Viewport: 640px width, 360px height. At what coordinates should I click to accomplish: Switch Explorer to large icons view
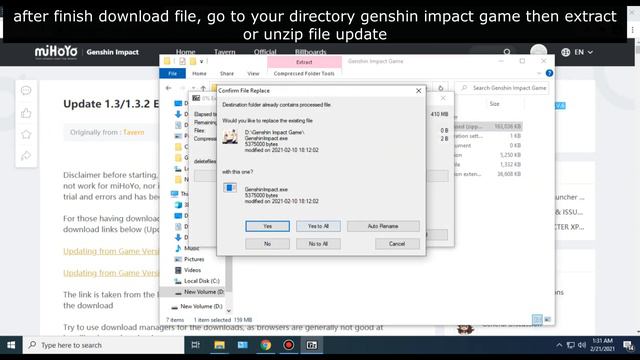point(548,319)
